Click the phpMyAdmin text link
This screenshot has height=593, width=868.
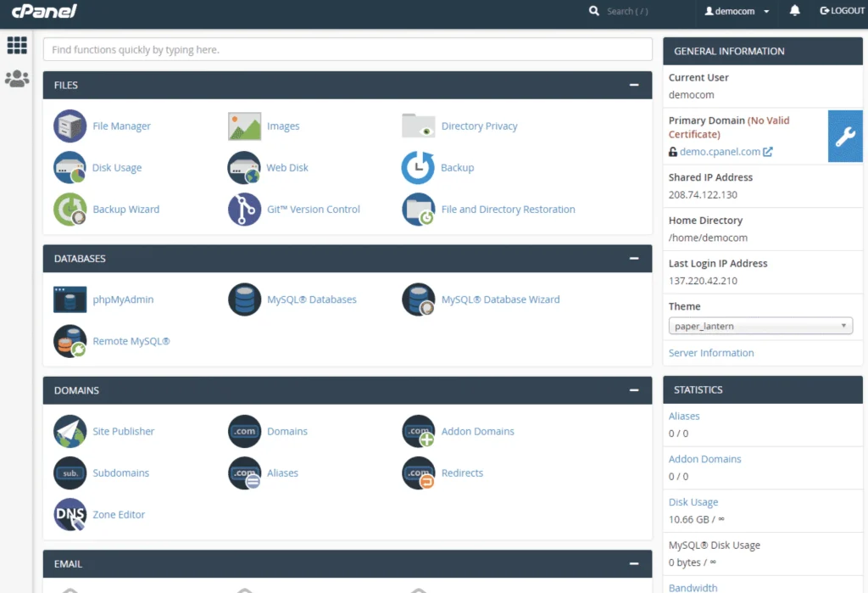coord(123,299)
